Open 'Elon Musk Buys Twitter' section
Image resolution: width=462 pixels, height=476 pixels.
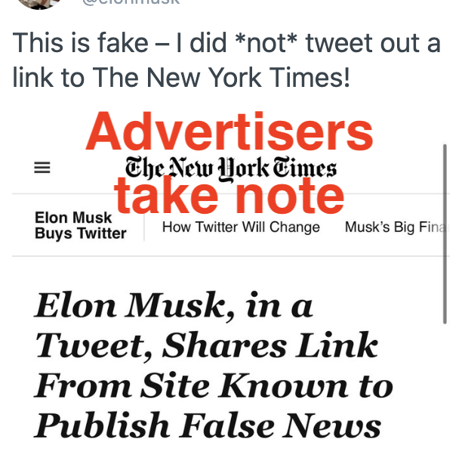[x=80, y=225]
